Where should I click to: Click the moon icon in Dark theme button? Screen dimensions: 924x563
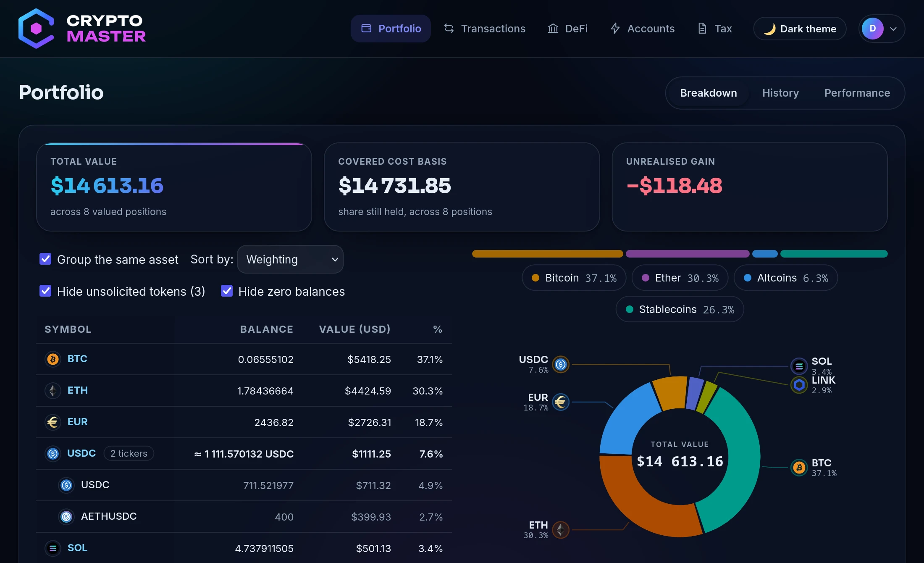click(769, 29)
